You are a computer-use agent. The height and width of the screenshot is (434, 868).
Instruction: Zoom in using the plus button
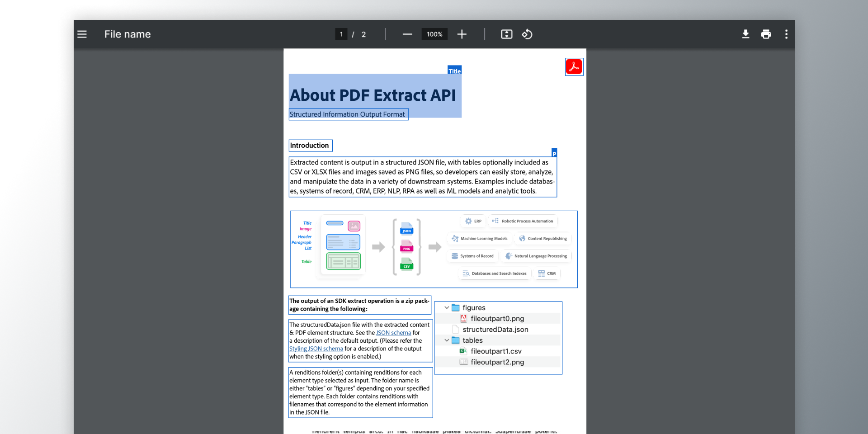[x=462, y=34]
